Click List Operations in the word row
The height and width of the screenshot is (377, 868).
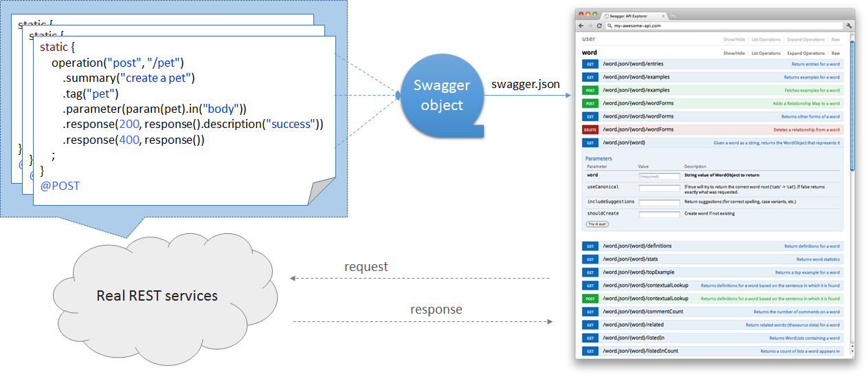click(x=766, y=53)
